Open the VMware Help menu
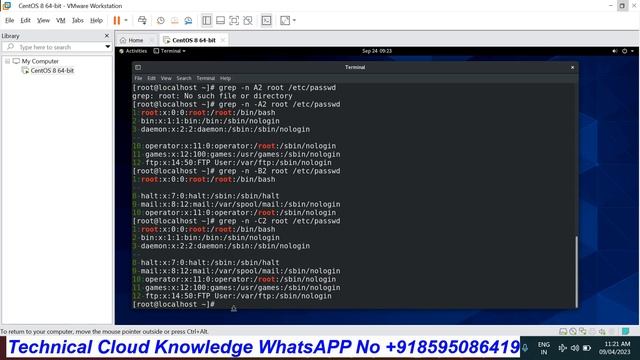This screenshot has width=640, height=360. [x=96, y=20]
